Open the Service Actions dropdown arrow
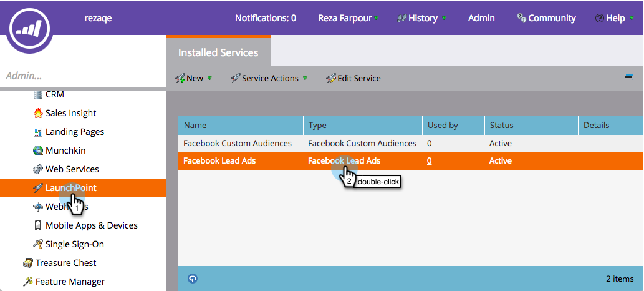 click(305, 78)
